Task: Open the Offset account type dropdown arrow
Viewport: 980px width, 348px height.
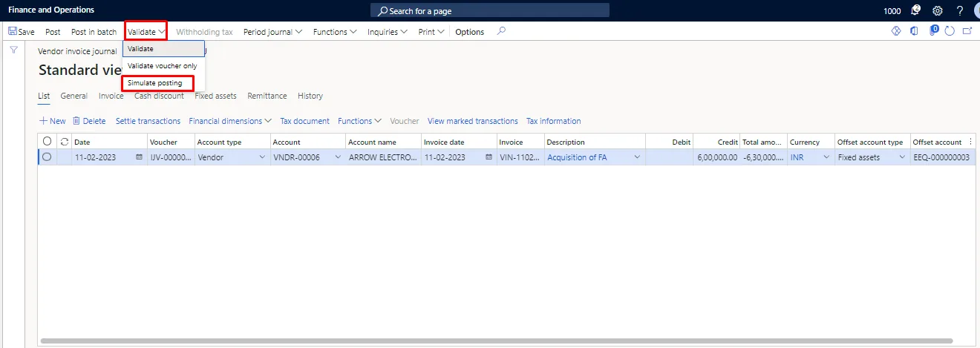Action: pos(902,157)
